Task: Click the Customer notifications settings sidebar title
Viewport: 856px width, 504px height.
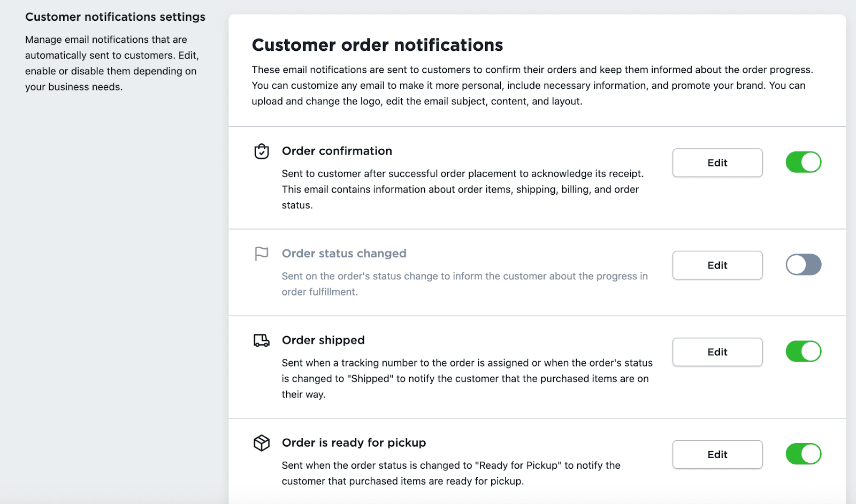Action: tap(115, 17)
